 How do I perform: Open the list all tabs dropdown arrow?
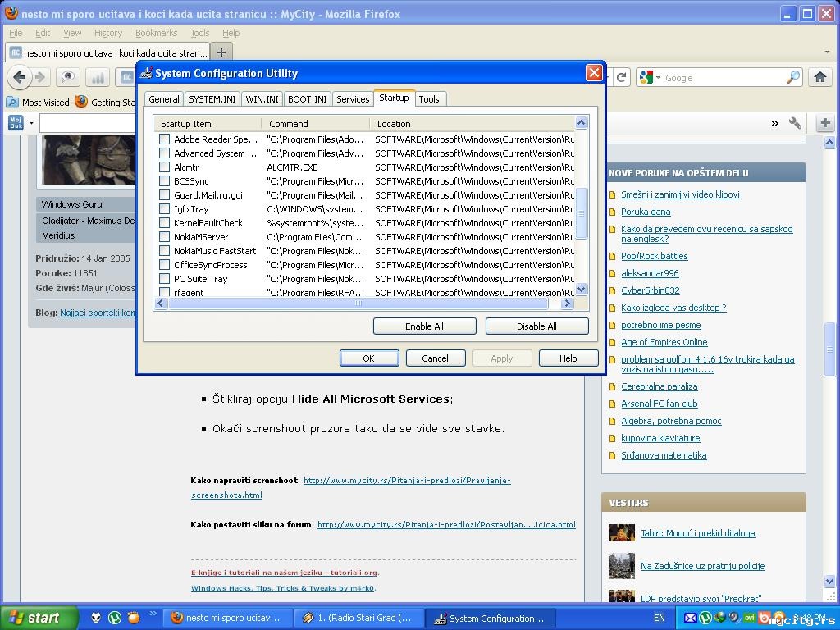pyautogui.click(x=827, y=52)
